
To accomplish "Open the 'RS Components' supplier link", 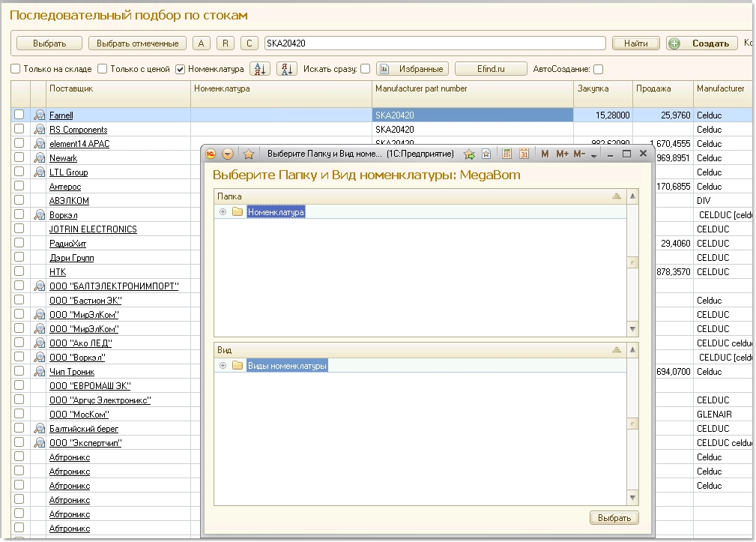I will click(x=78, y=130).
